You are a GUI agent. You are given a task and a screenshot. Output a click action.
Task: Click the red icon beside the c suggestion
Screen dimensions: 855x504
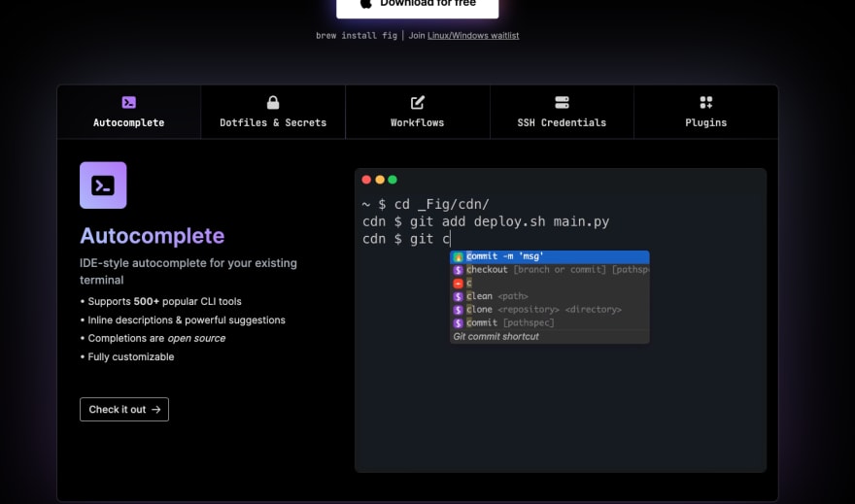tap(458, 284)
